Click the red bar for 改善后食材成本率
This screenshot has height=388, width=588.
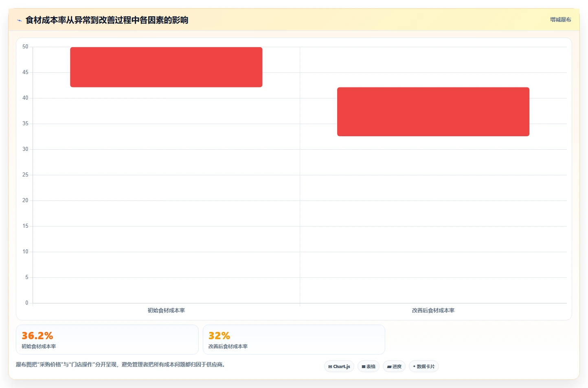[x=433, y=112]
